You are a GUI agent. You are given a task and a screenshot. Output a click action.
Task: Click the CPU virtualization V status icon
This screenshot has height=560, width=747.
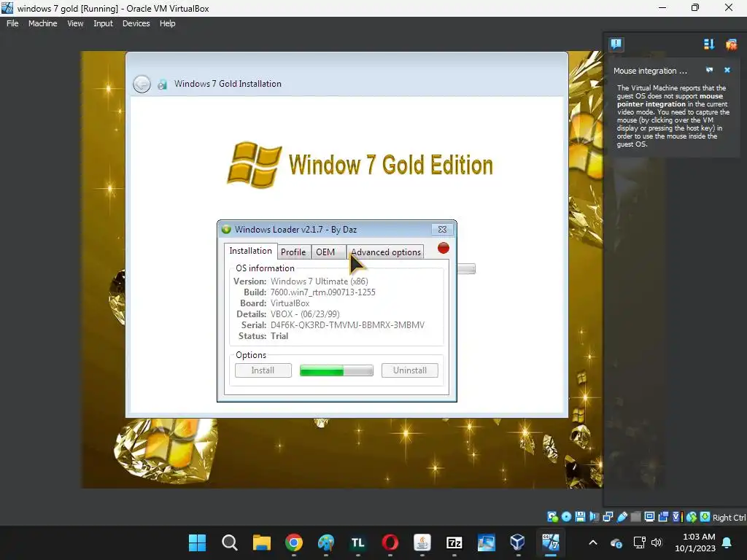(x=677, y=517)
